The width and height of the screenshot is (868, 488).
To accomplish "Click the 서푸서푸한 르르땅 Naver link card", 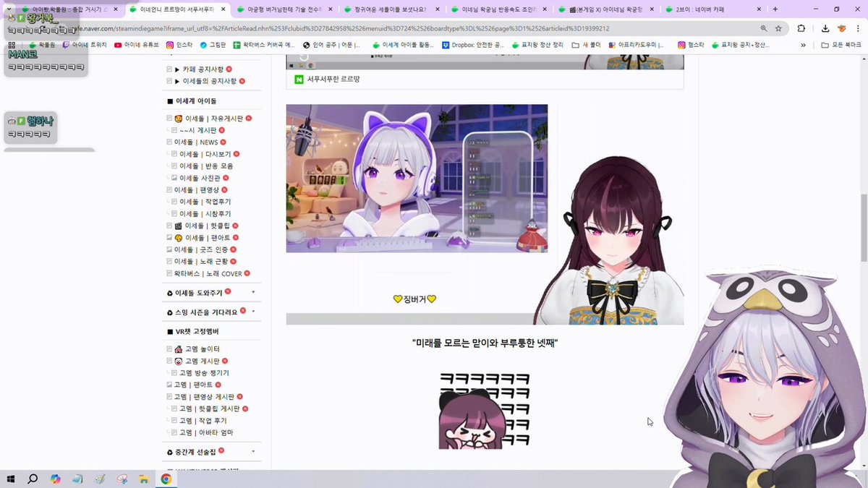I will point(485,80).
